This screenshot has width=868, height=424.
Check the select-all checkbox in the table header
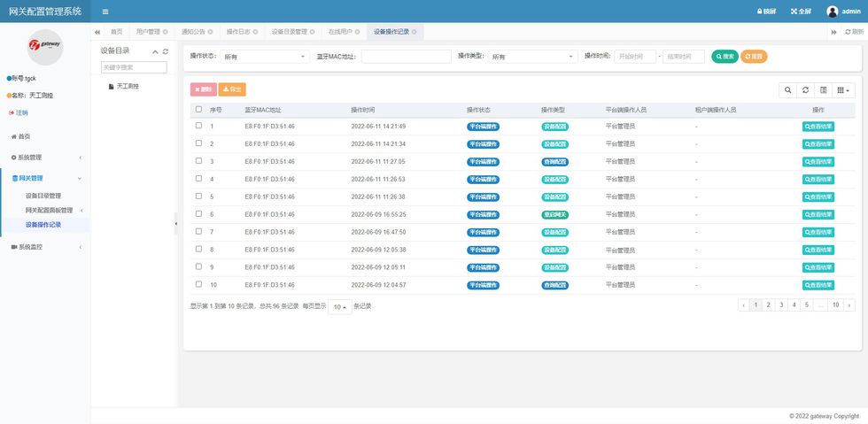click(x=198, y=110)
